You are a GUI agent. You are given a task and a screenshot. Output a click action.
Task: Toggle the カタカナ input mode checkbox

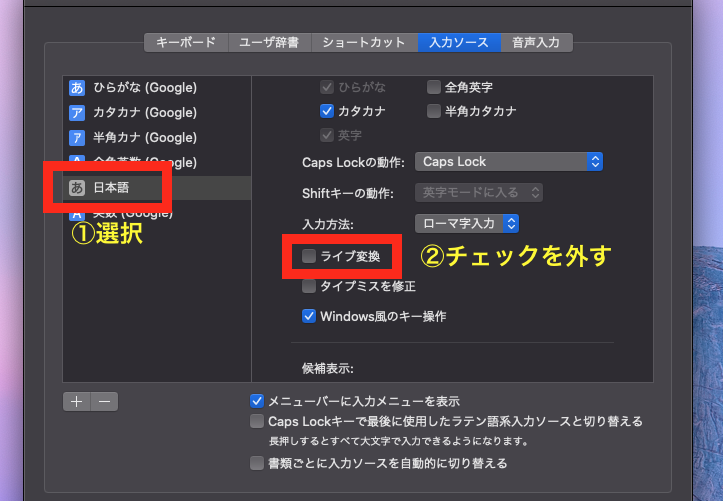click(327, 111)
